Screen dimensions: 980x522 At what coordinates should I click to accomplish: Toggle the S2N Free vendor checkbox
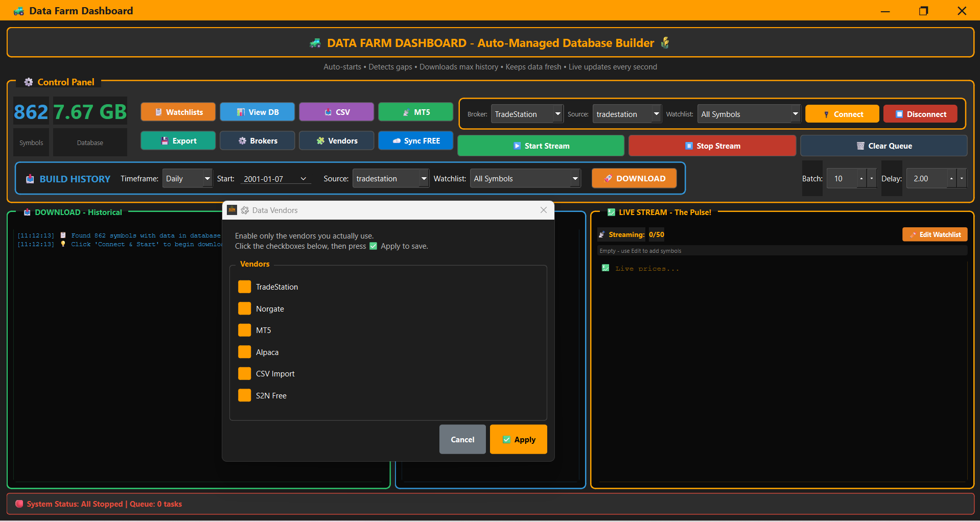tap(245, 395)
